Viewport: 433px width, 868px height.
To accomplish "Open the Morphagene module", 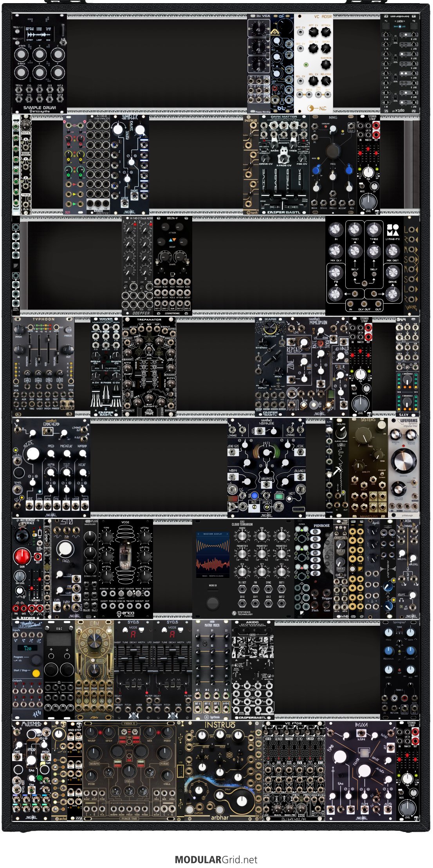I will coord(267,467).
